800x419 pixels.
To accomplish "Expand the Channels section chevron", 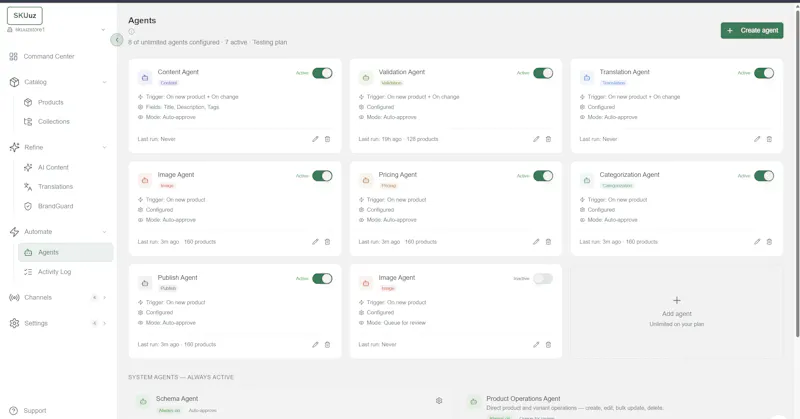I will pos(105,298).
